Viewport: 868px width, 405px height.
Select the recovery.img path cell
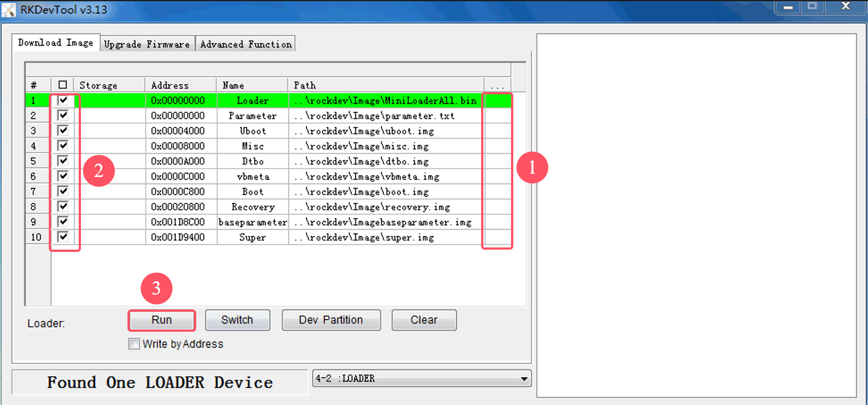point(386,207)
